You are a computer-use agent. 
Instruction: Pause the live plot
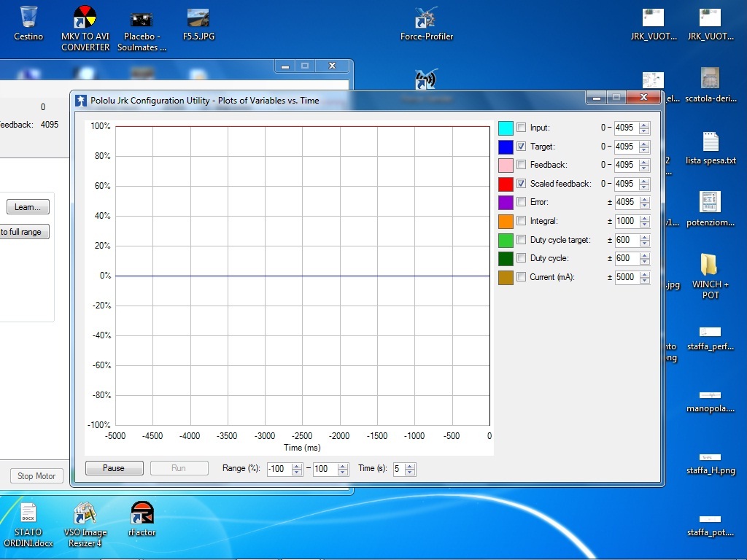(115, 468)
